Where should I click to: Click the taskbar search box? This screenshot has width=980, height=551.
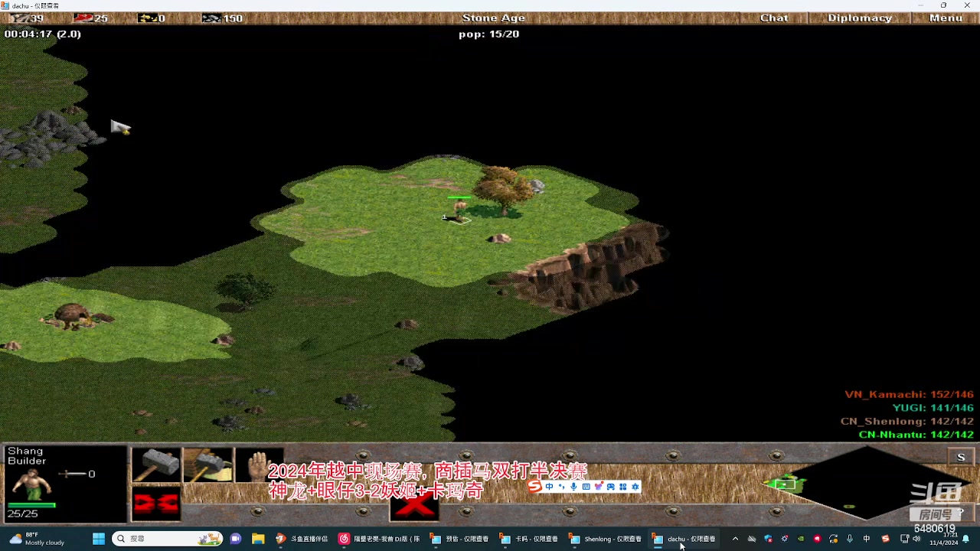coord(167,539)
